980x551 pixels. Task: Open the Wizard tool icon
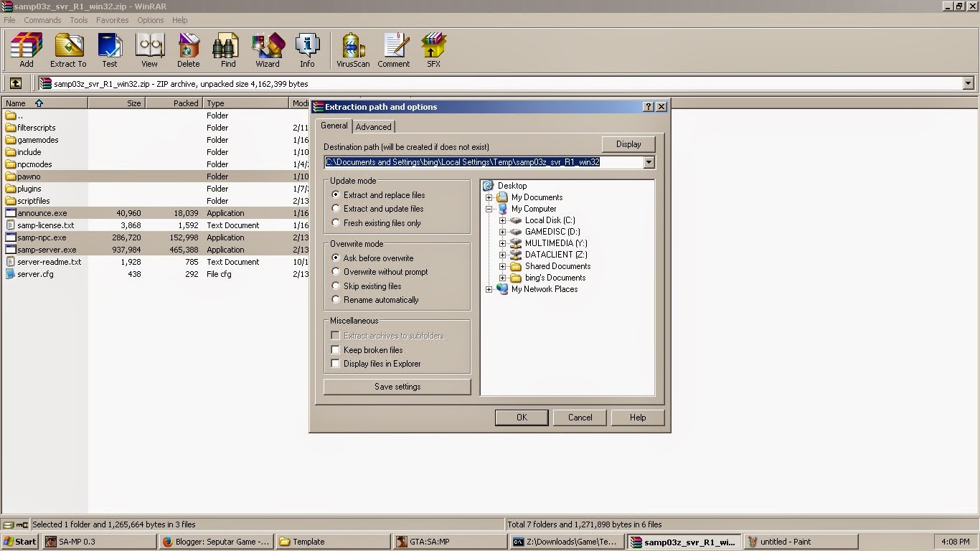click(x=268, y=46)
